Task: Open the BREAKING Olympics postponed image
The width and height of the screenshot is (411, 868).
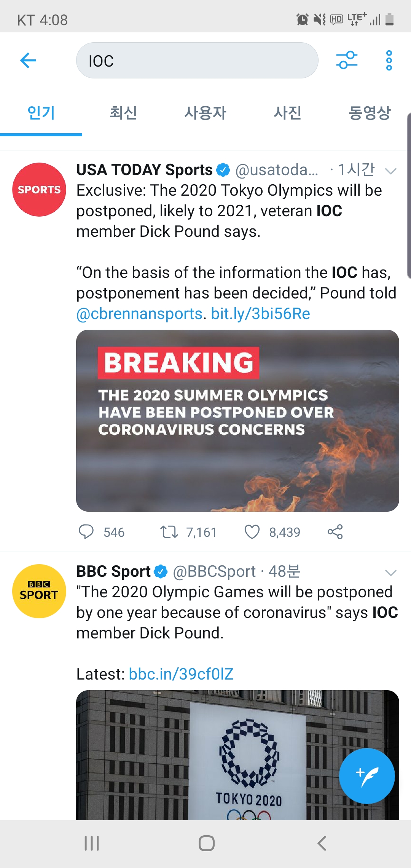Action: point(237,420)
